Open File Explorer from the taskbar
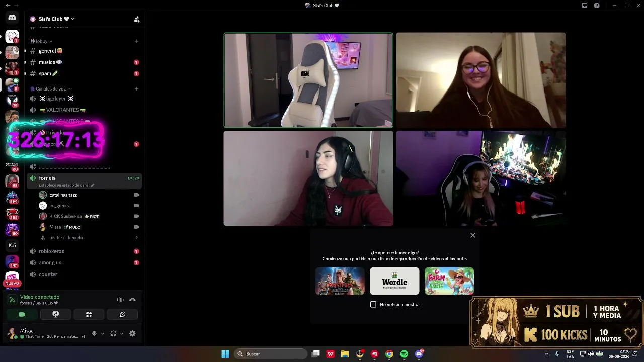Screen dimensions: 644x362 coord(345,354)
